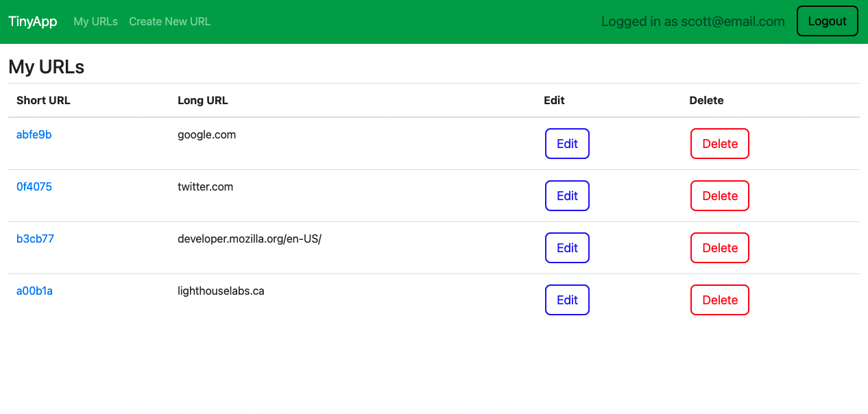Select Create New URL in navigation
The height and width of the screenshot is (414, 868).
[169, 21]
